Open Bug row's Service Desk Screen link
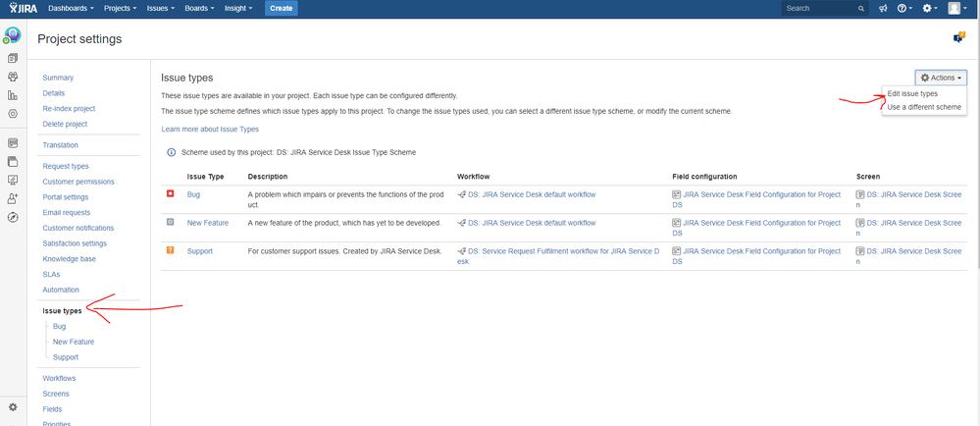The width and height of the screenshot is (980, 426). [909, 199]
